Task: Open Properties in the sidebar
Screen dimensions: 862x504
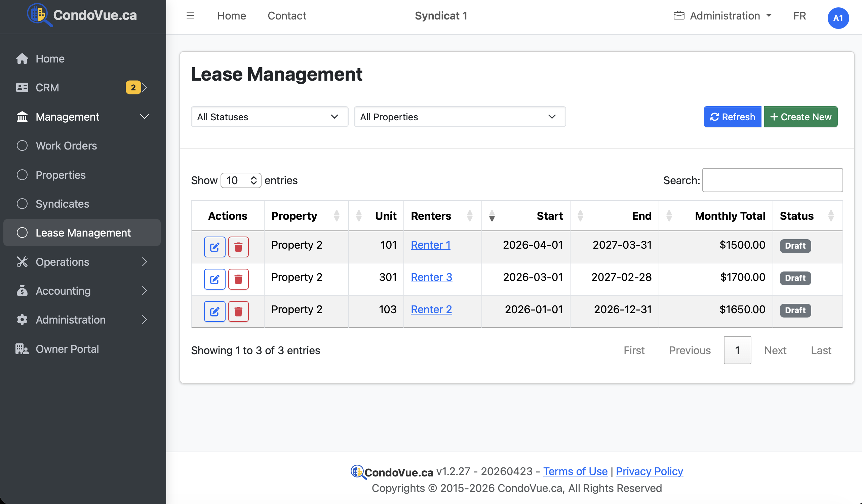Action: click(82, 175)
